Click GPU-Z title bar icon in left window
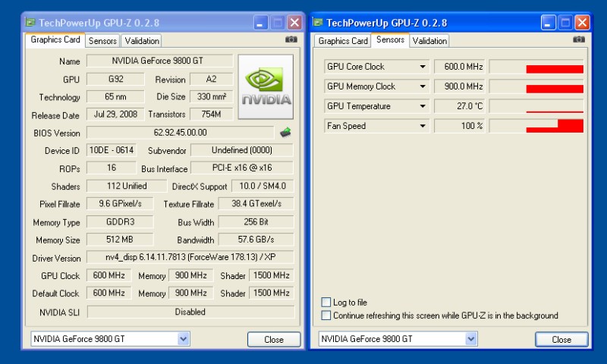The width and height of the screenshot is (607, 364). [30, 23]
